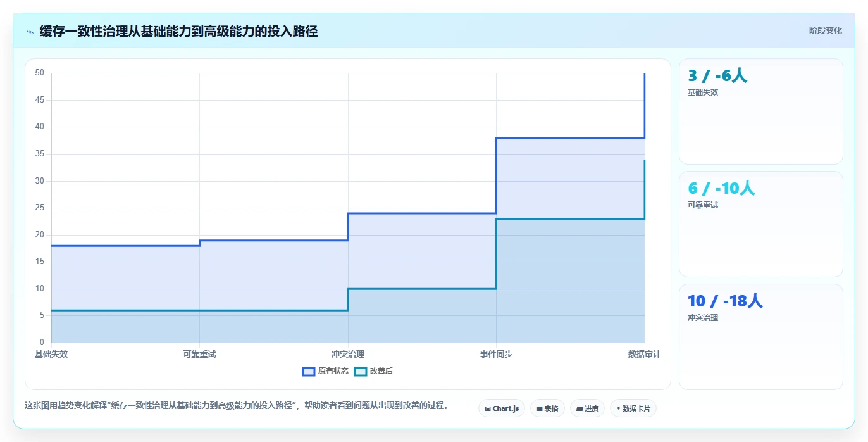
Task: Click the chart description paragraph below the chart
Action: click(x=236, y=406)
